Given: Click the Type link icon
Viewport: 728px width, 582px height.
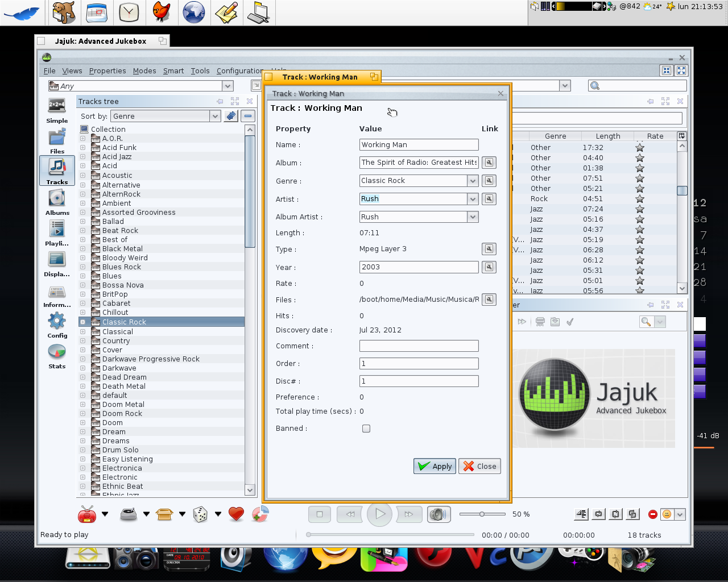Looking at the screenshot, I should (x=489, y=249).
